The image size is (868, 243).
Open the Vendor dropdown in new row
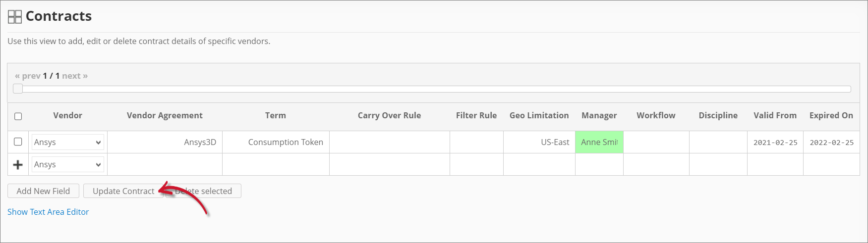(68, 164)
